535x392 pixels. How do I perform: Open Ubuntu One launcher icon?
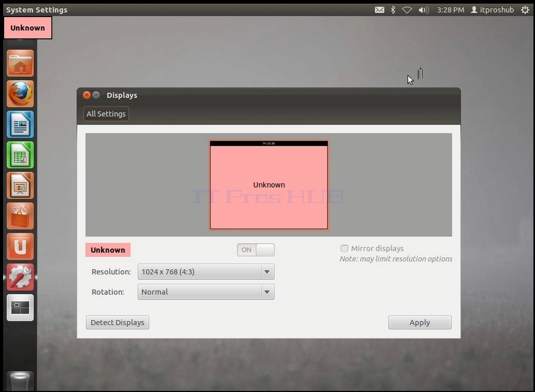pyautogui.click(x=20, y=246)
